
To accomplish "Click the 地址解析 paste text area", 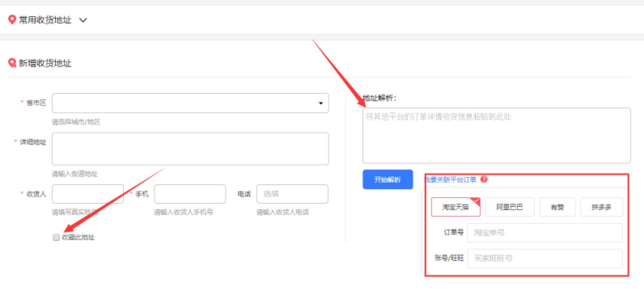I will pyautogui.click(x=496, y=135).
